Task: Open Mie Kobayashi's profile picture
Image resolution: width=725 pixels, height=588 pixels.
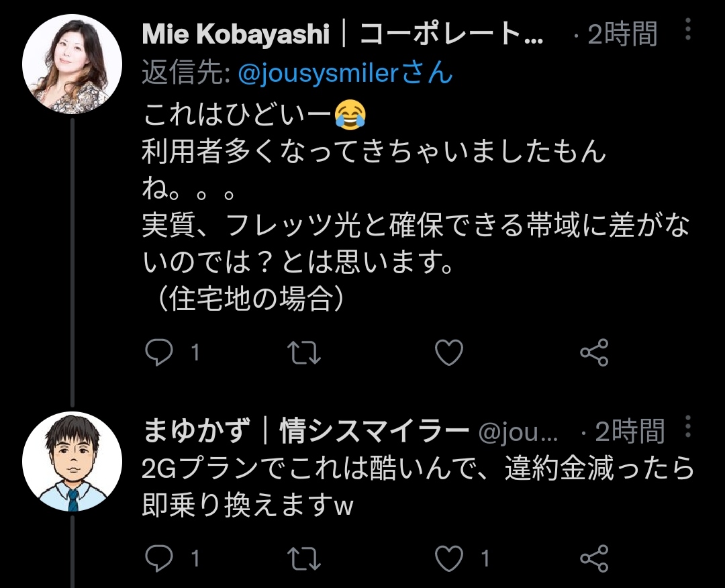Action: (x=72, y=64)
